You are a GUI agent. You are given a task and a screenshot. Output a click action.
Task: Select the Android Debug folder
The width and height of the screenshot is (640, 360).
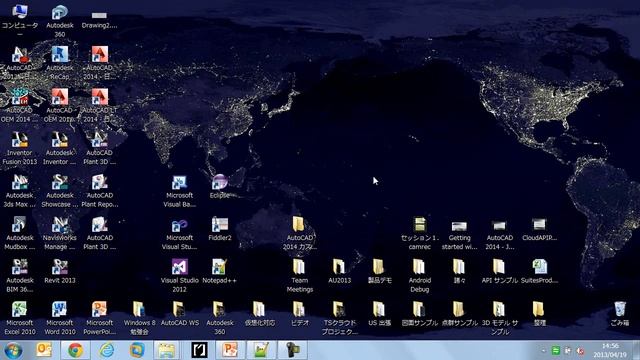419,276
